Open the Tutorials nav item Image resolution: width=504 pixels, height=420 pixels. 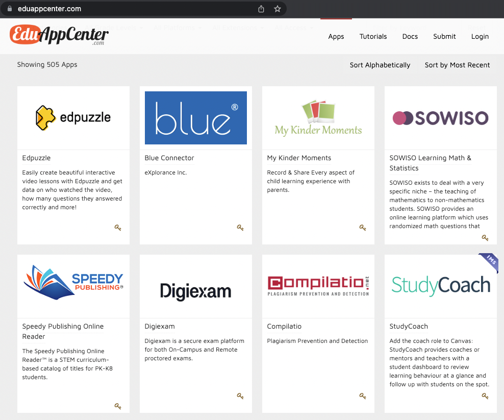point(373,36)
